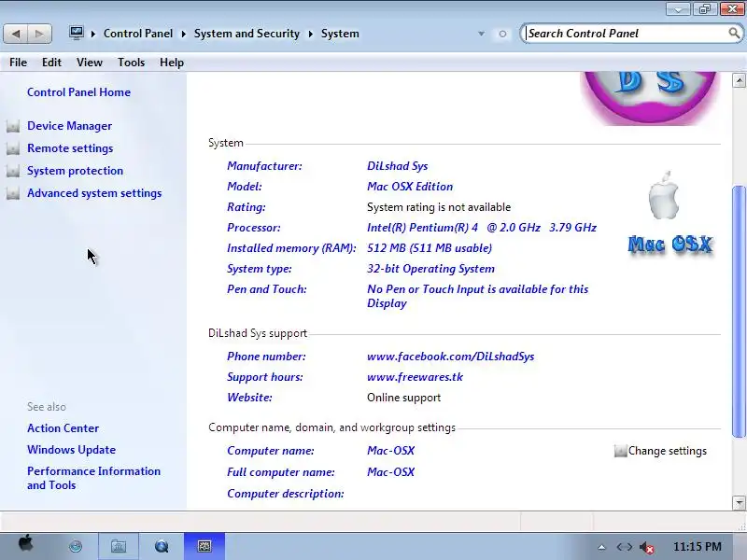Viewport: 747px width, 560px height.
Task: Click the '32-bit Operating System' value
Action: 430,269
